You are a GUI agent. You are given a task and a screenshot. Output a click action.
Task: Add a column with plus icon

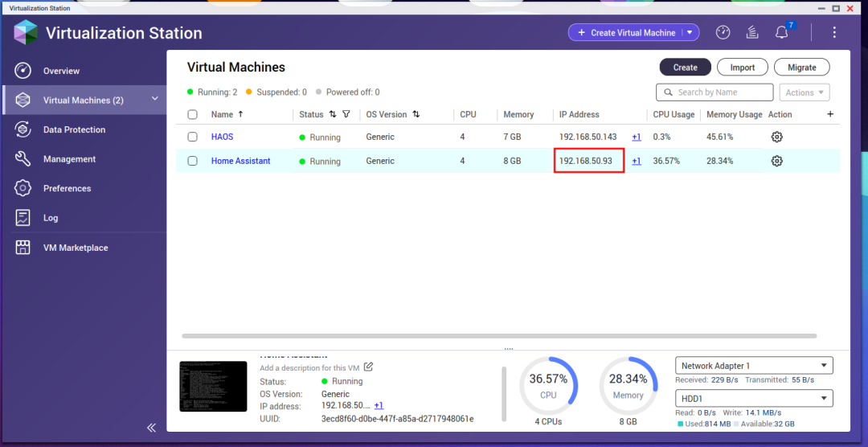pos(829,114)
